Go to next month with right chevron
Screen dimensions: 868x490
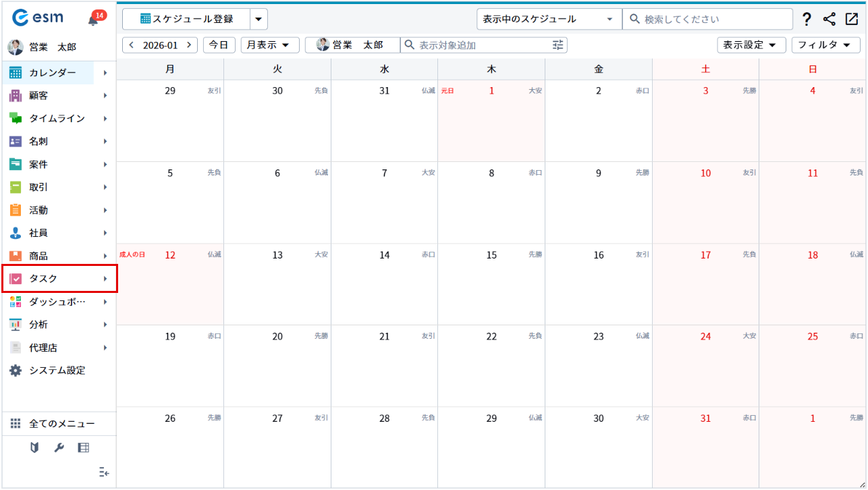pyautogui.click(x=189, y=45)
